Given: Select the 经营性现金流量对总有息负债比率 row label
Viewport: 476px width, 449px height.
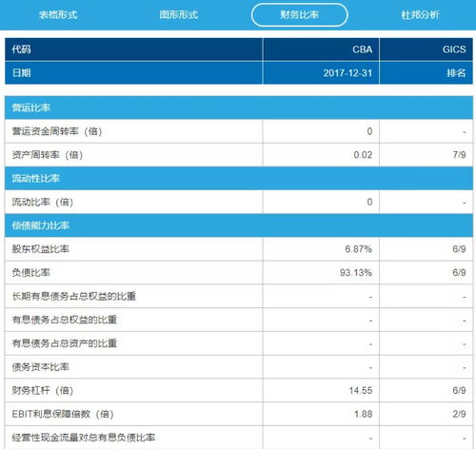Looking at the screenshot, I should (x=84, y=438).
